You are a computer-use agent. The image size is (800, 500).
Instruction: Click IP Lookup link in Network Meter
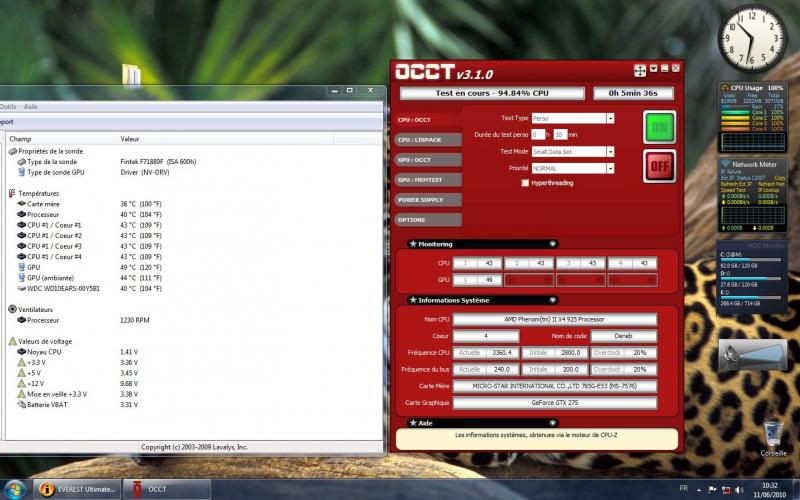(x=768, y=190)
